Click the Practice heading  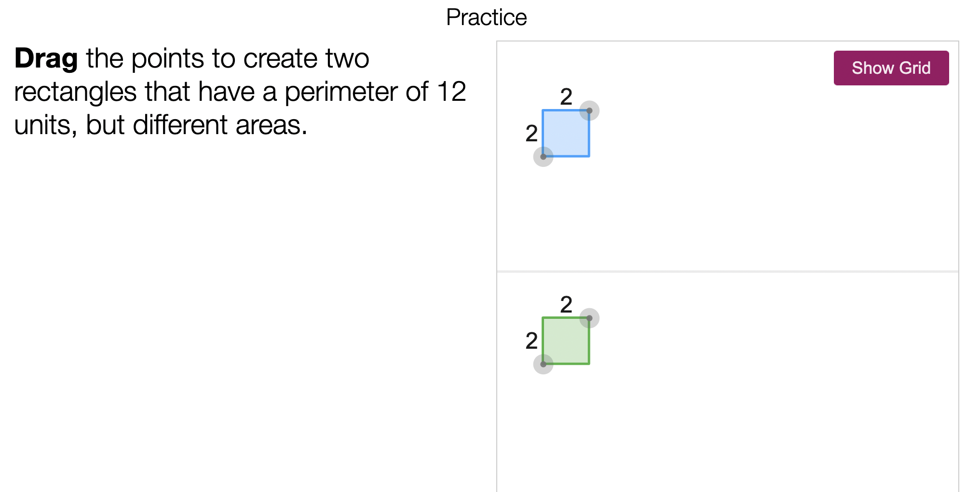pyautogui.click(x=486, y=17)
